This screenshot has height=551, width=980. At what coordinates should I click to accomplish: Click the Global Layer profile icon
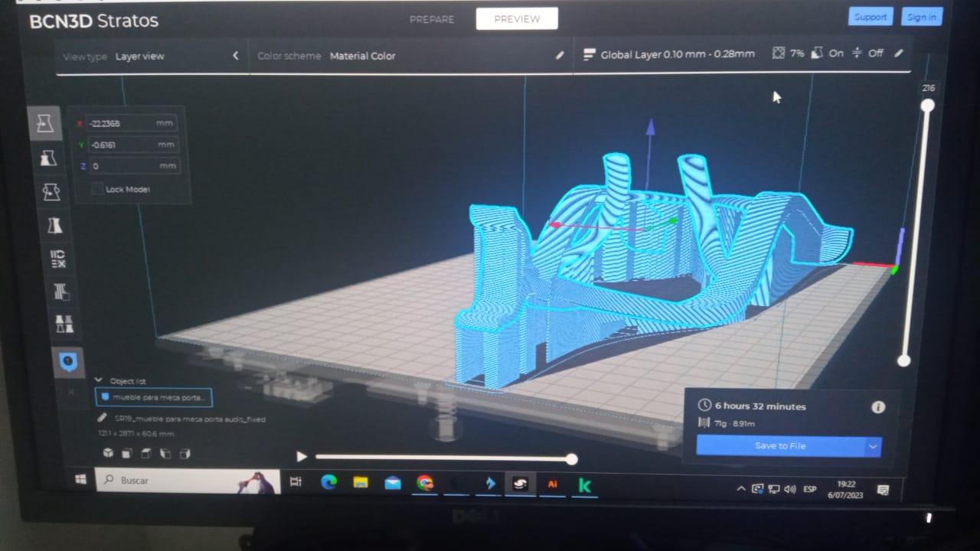pos(589,54)
